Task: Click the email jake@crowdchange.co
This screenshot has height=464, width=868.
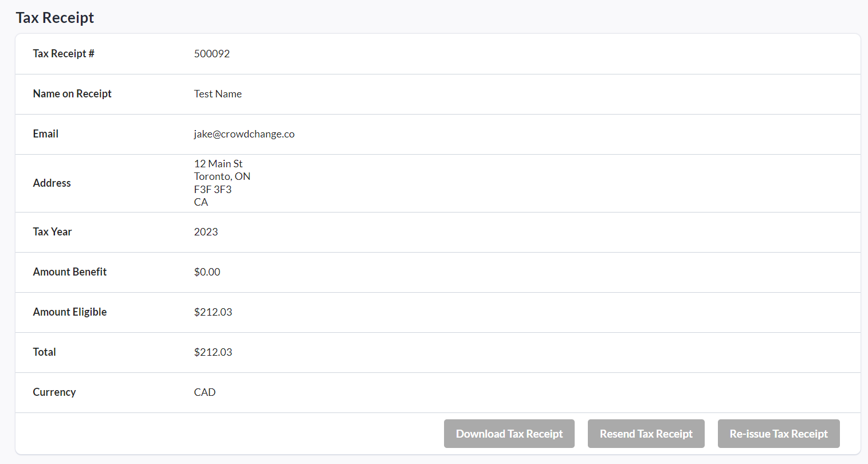Action: click(x=244, y=134)
